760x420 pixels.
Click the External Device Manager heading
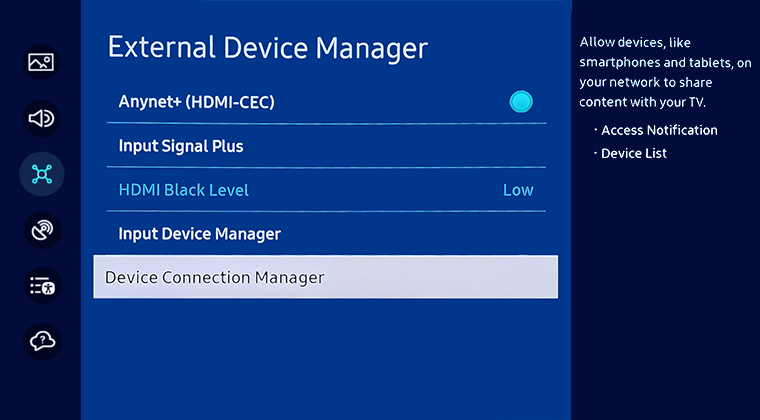coord(267,47)
